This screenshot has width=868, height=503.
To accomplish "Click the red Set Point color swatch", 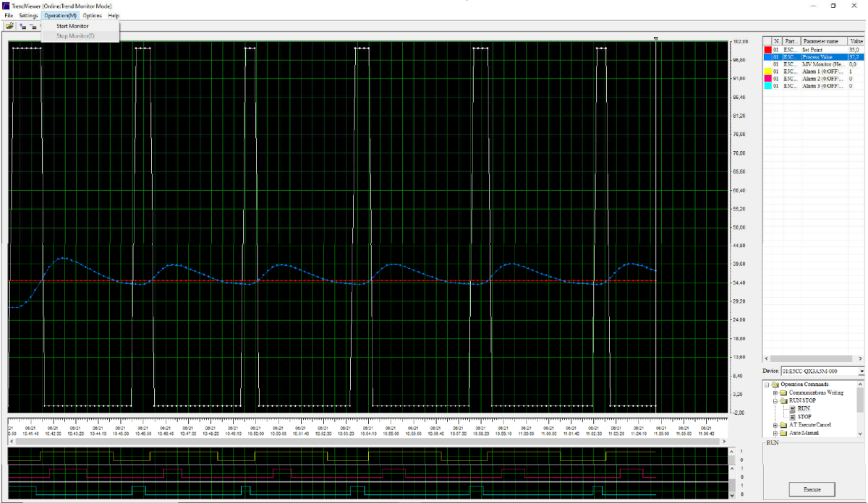I will coord(768,49).
